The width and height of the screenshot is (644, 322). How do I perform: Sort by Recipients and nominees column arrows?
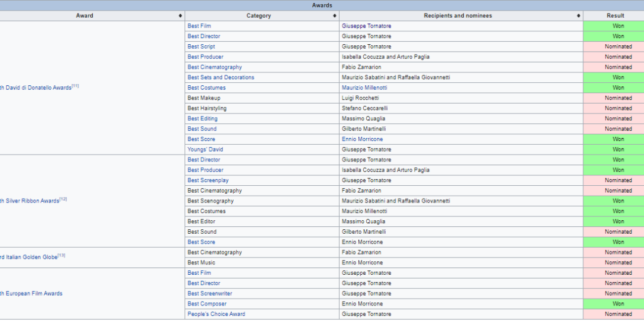point(579,15)
